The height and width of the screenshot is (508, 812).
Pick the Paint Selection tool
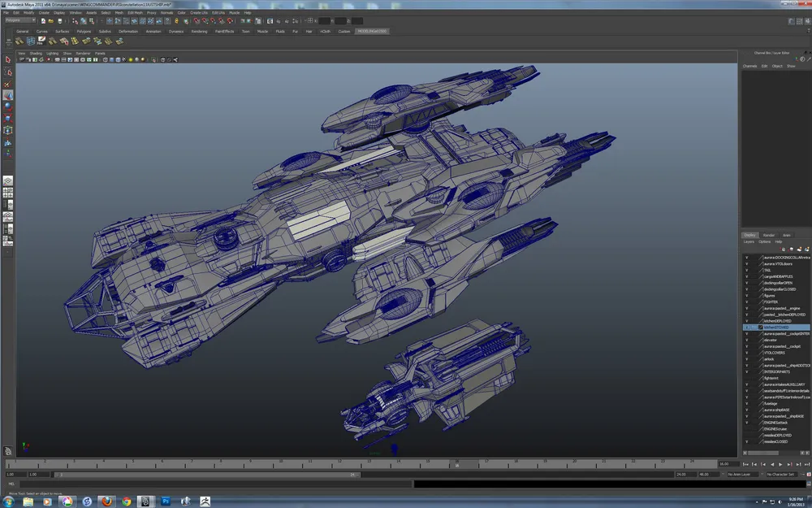[7, 85]
